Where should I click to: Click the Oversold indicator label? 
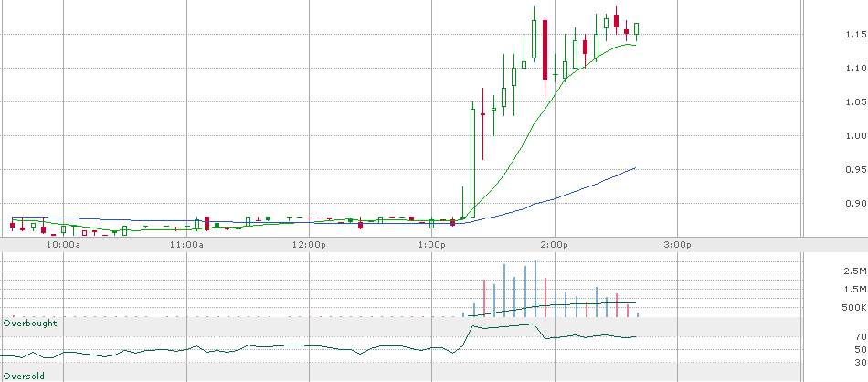[24, 376]
